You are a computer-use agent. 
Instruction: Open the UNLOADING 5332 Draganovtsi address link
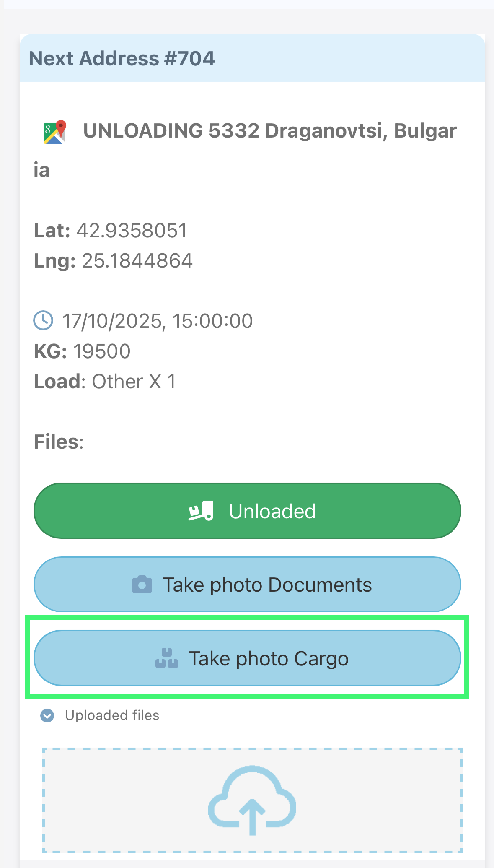pyautogui.click(x=270, y=131)
